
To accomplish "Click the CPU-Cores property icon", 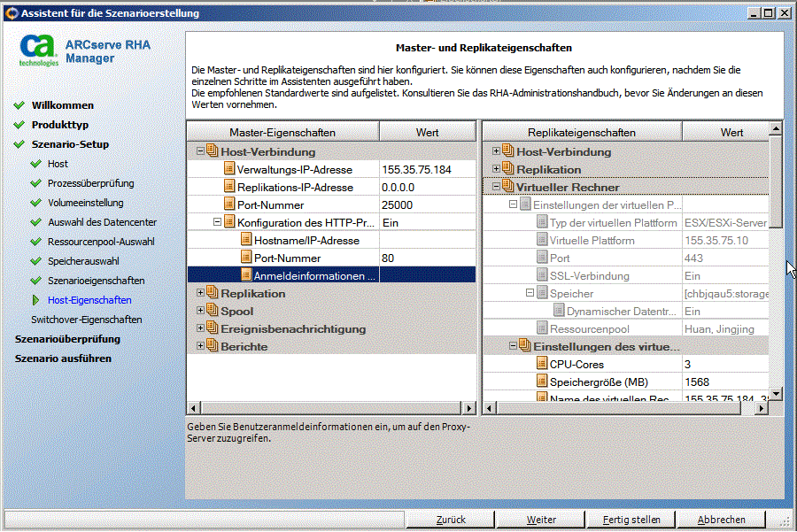I will (542, 364).
